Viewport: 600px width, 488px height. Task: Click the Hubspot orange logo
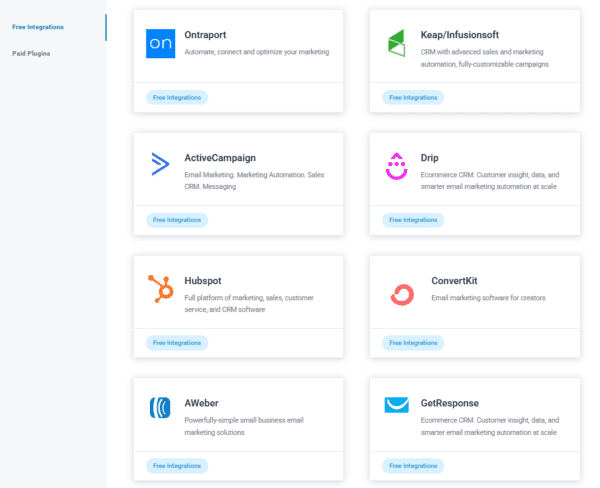tap(160, 289)
